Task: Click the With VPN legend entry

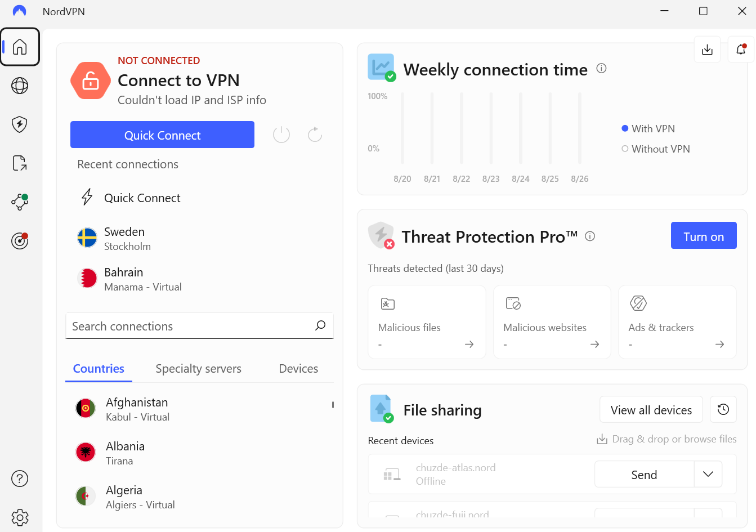Action: point(648,128)
